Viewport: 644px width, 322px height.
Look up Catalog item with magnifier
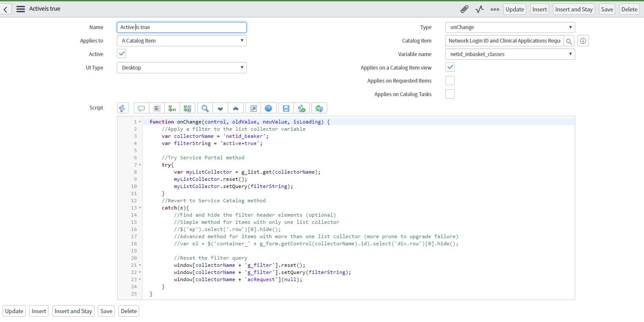coord(569,41)
